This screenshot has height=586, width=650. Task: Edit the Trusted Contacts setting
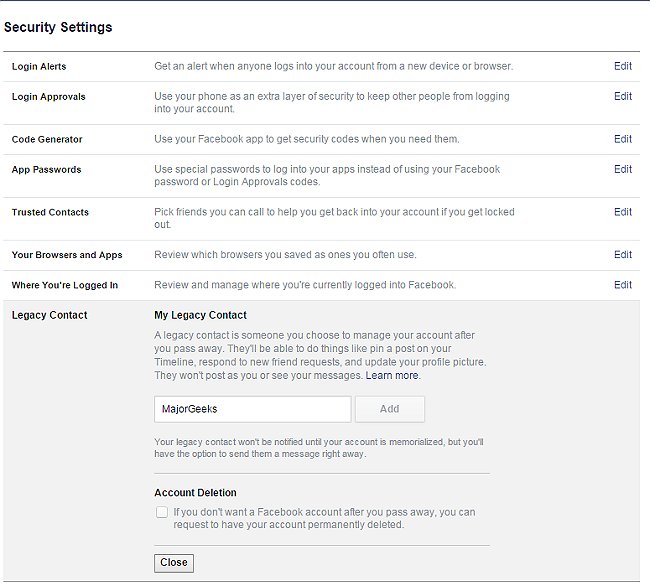click(x=622, y=212)
